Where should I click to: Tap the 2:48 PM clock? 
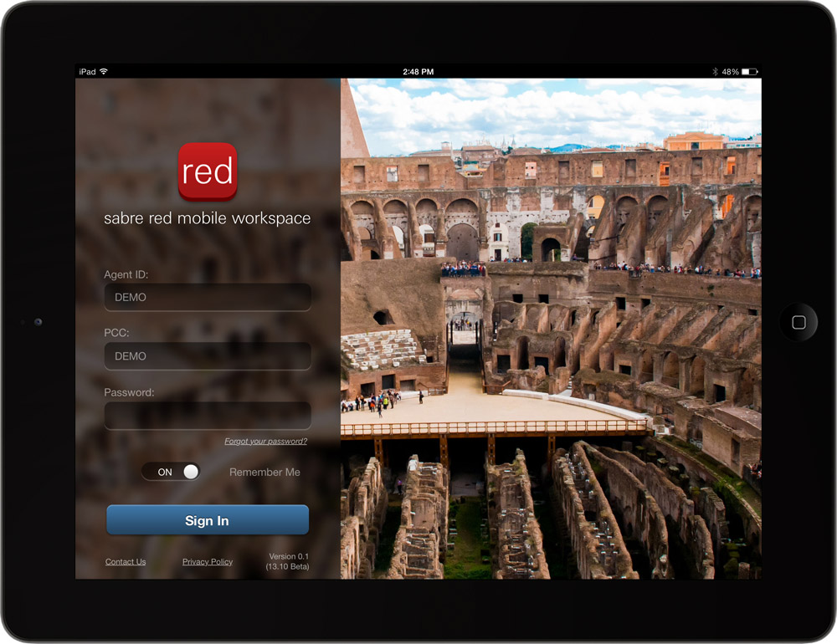(418, 71)
